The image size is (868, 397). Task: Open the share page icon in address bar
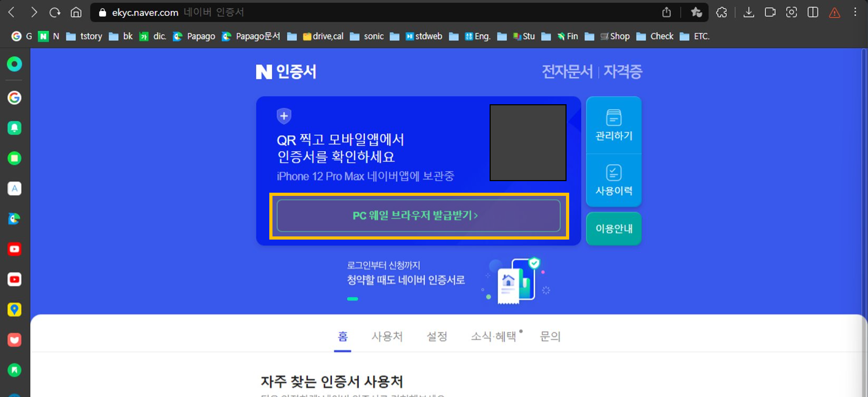coord(667,12)
